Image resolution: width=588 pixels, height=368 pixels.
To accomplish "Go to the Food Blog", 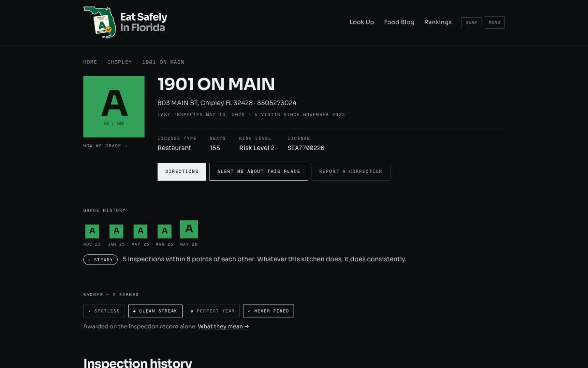I will coord(399,22).
